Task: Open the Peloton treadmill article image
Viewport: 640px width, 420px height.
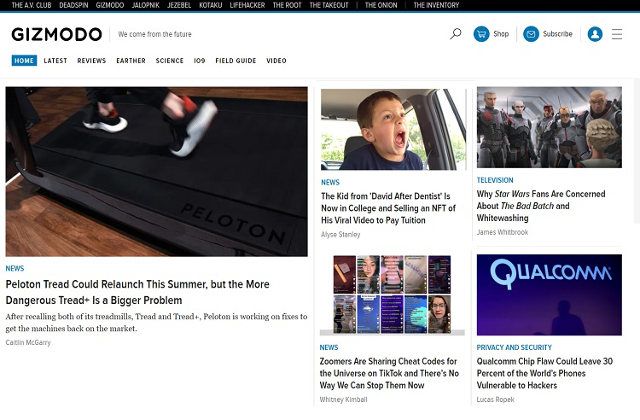Action: pyautogui.click(x=156, y=171)
